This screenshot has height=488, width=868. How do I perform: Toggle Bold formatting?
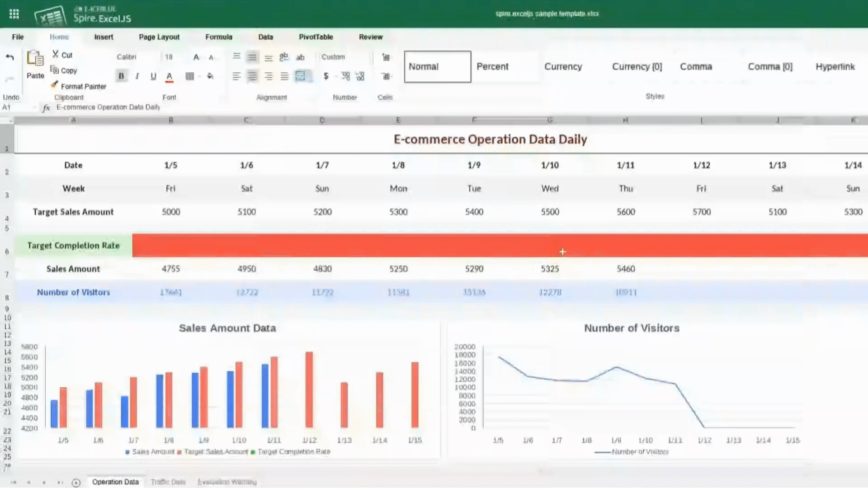[x=121, y=76]
